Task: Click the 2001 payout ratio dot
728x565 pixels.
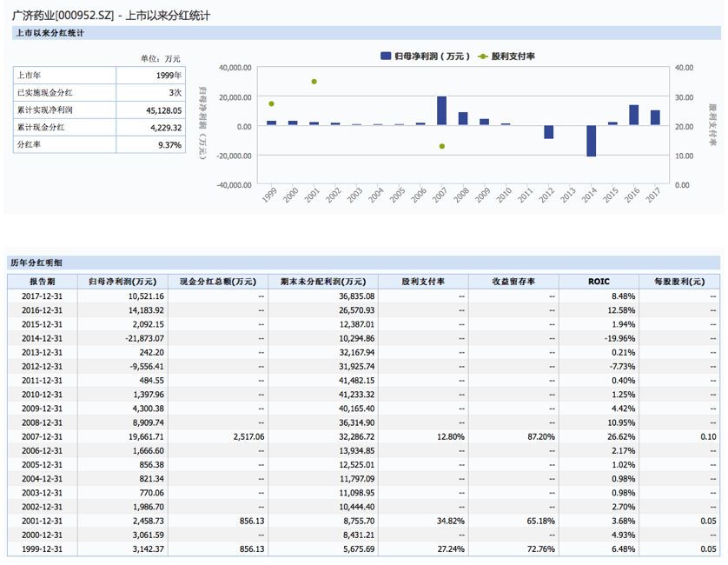Action: pos(314,82)
